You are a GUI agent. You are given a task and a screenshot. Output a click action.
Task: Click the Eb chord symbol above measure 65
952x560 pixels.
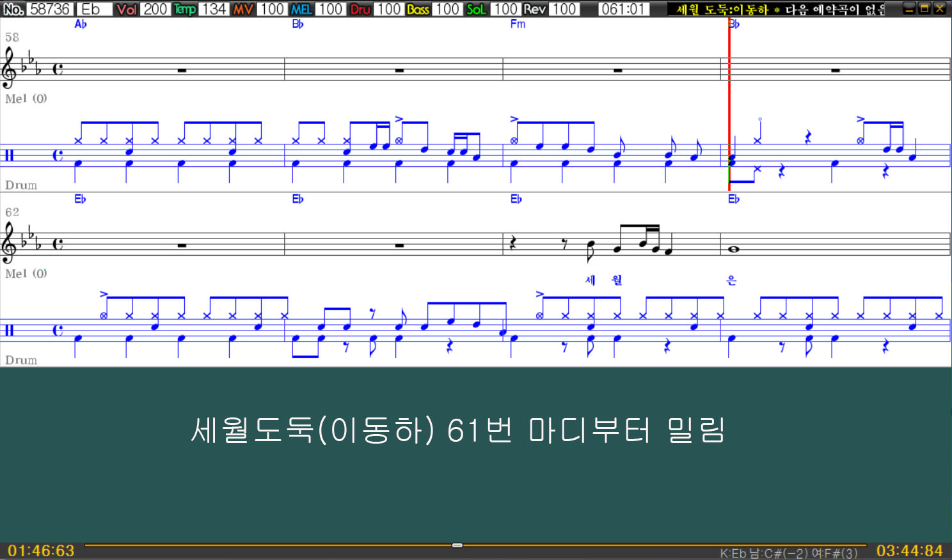(x=734, y=199)
